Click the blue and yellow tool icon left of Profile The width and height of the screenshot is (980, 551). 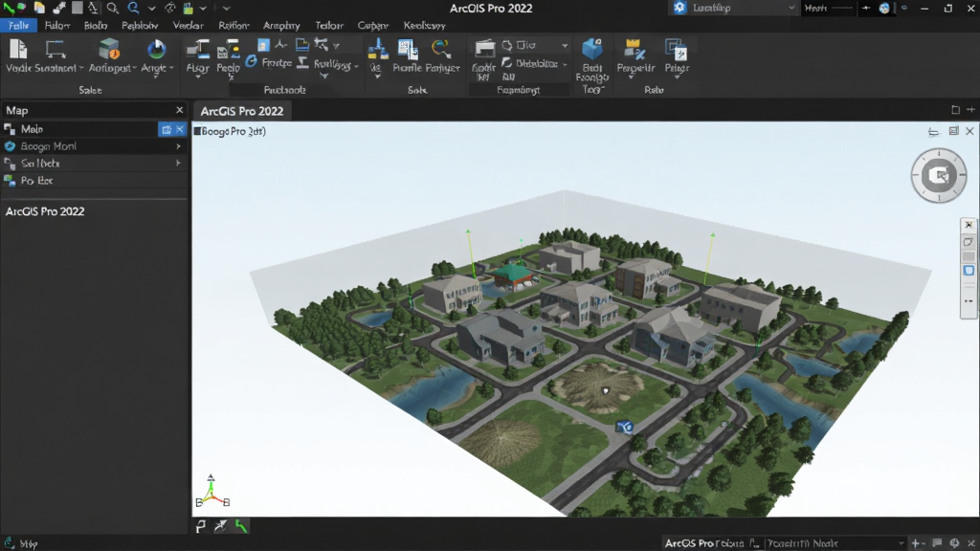377,49
